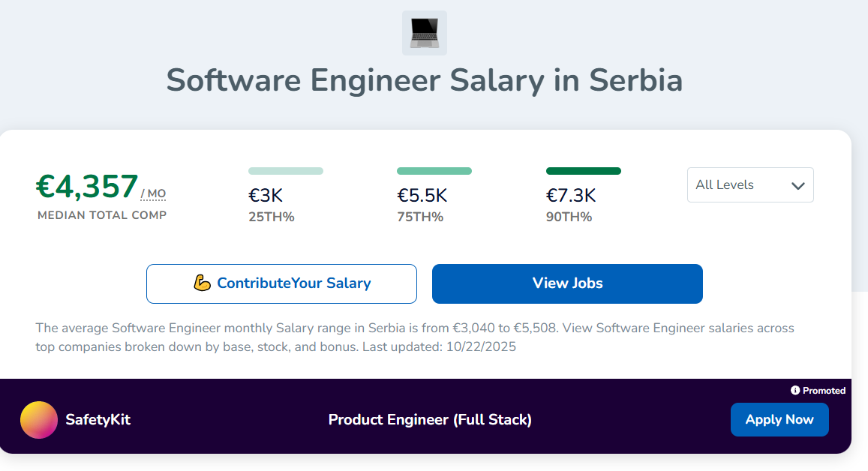868x471 pixels.
Task: Click the Apply Now button
Action: pos(779,420)
